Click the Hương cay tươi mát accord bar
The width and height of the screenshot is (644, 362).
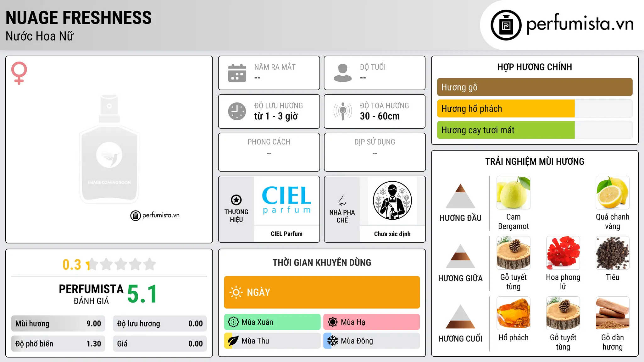coord(535,130)
